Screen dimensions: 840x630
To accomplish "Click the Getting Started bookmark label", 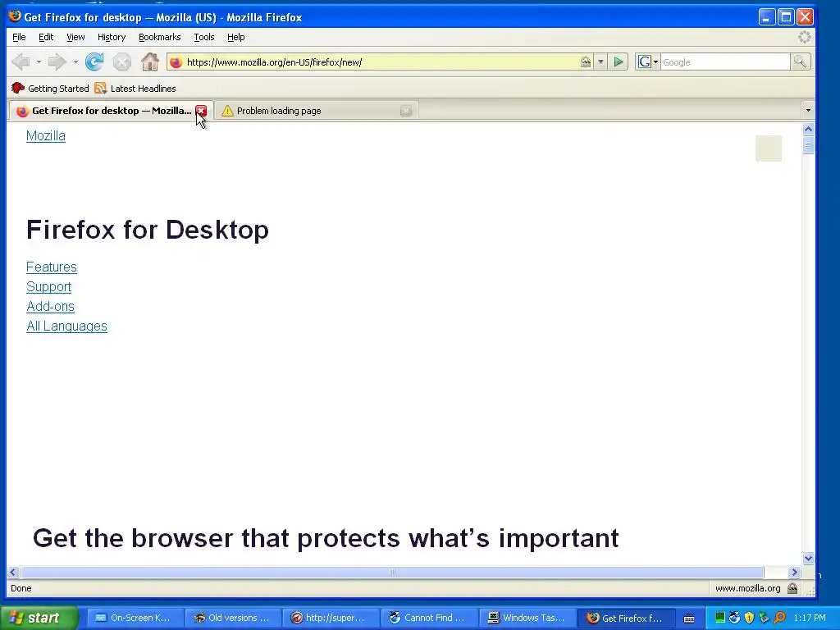I will coord(58,89).
